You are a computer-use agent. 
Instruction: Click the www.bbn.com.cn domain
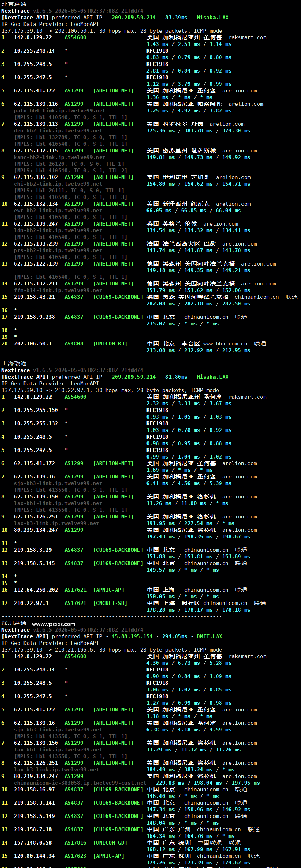click(225, 344)
